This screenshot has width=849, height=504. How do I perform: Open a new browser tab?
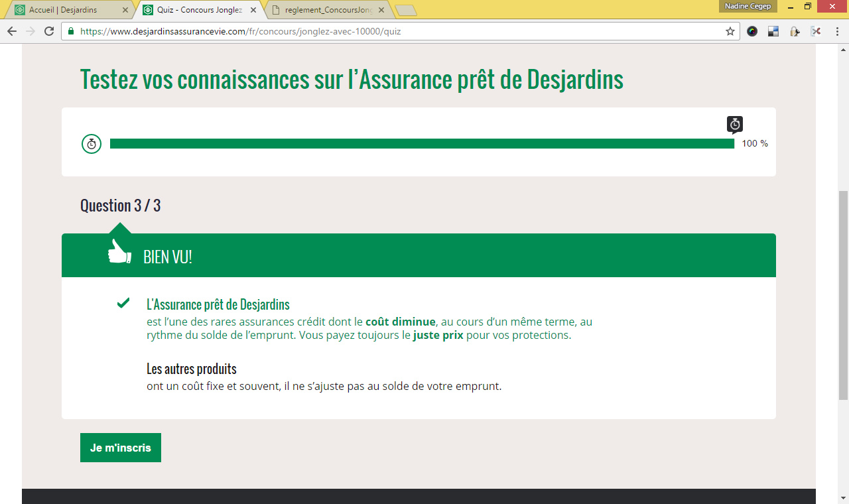(x=405, y=10)
